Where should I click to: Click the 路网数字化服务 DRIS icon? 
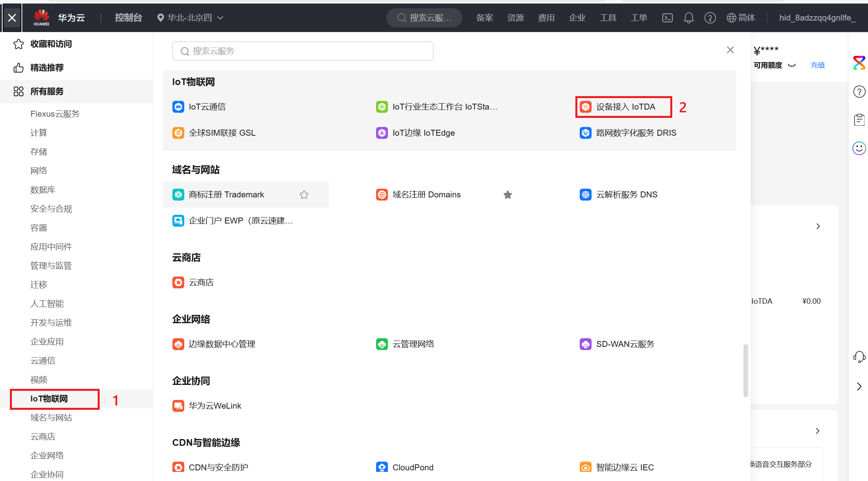point(586,133)
